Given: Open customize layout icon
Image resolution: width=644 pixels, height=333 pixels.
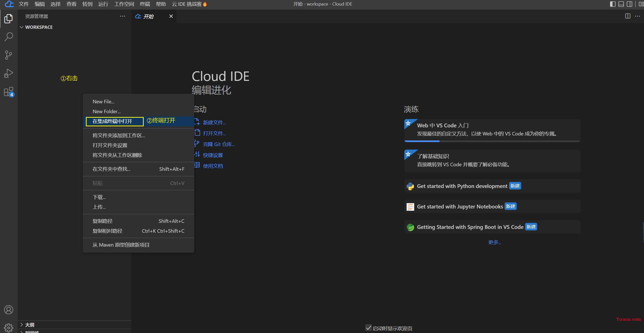Looking at the screenshot, I should pos(641,4).
